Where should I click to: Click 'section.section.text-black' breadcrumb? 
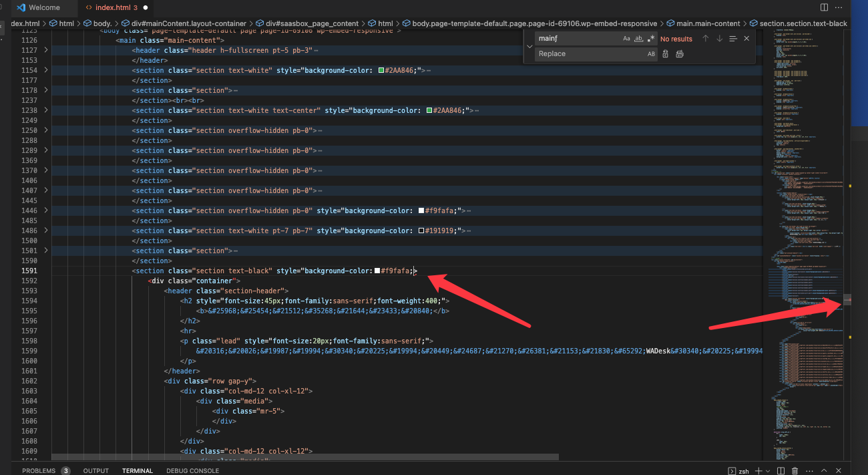(799, 23)
